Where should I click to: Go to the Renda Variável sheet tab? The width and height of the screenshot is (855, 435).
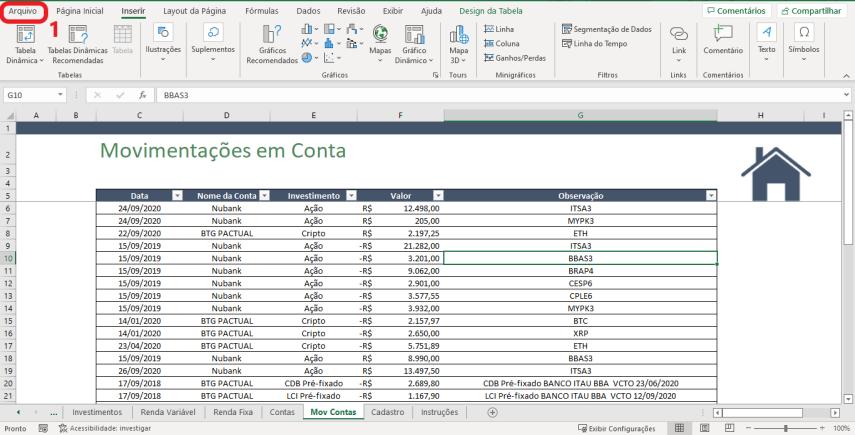[168, 412]
